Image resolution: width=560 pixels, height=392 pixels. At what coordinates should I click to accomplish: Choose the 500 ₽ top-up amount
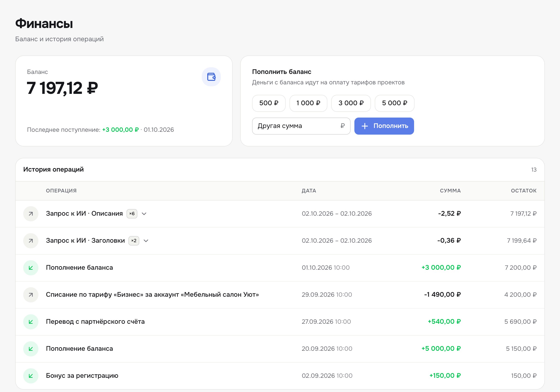(x=269, y=103)
